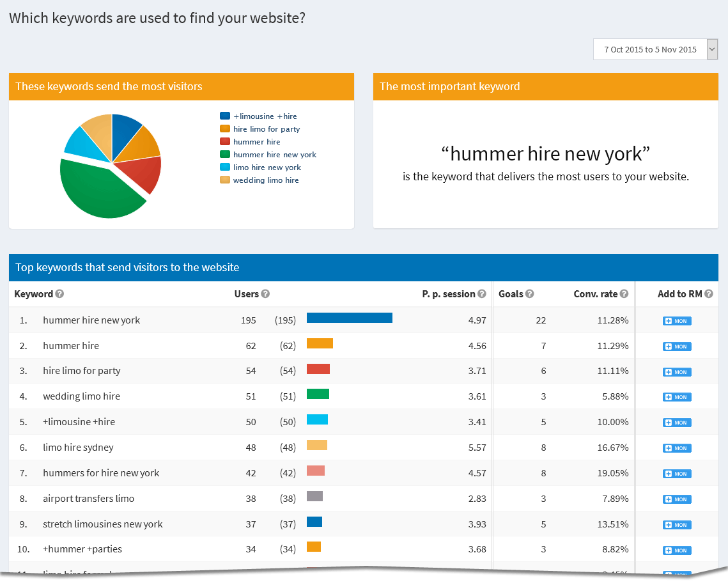Viewport: 728px width, 585px height.
Task: Add 'limo hire sydney' keyword to monitoring
Action: tap(677, 448)
